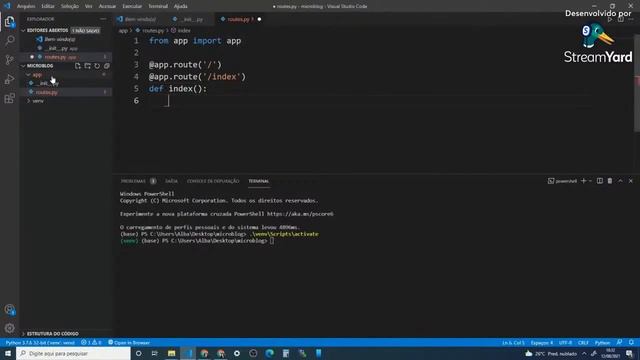Screen dimensions: 640x360
Task: Show errors and warnings in status bar
Action: click(91, 342)
